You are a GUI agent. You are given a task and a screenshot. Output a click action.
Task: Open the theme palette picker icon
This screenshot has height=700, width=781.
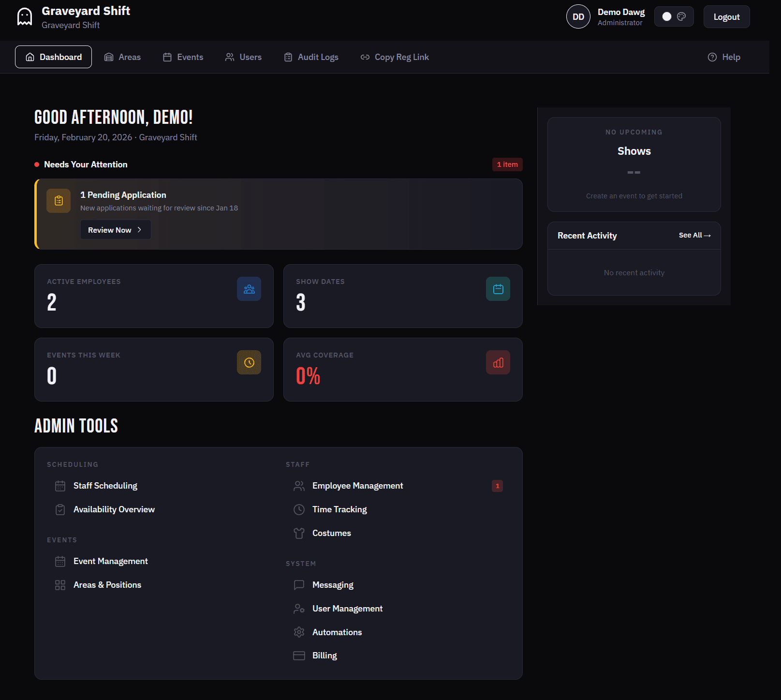click(x=682, y=16)
